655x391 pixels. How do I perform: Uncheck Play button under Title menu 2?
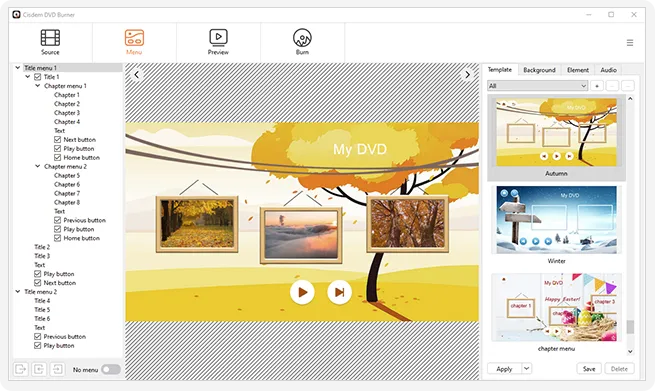click(38, 345)
